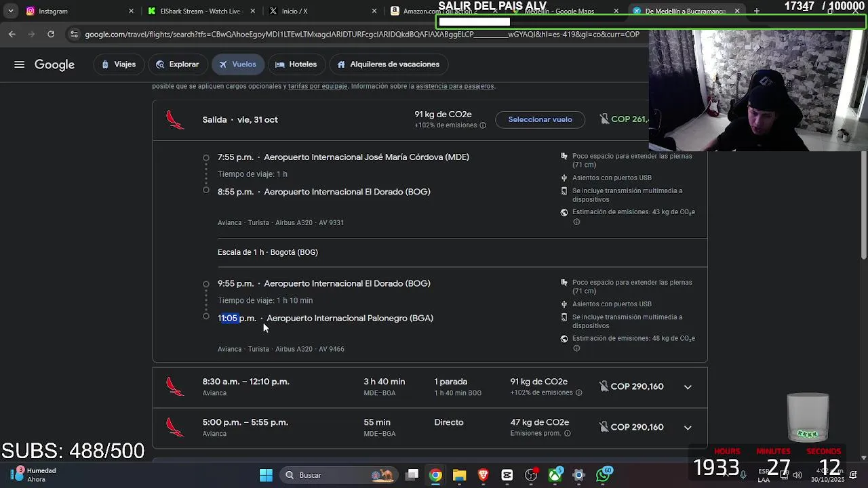This screenshot has height=488, width=868.
Task: Open WhatsApp from the taskbar
Action: tap(603, 475)
